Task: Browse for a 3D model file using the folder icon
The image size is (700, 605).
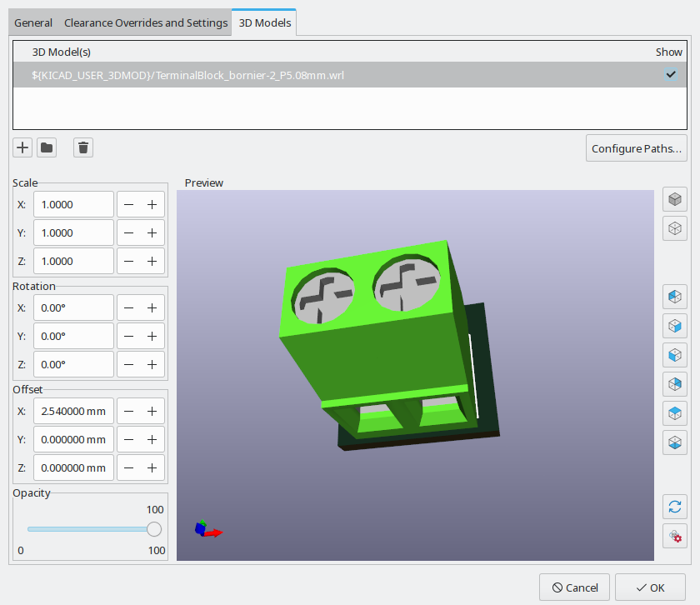Action: click(47, 147)
